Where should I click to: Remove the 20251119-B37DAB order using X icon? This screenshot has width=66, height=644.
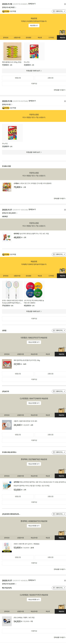click(x=65, y=101)
